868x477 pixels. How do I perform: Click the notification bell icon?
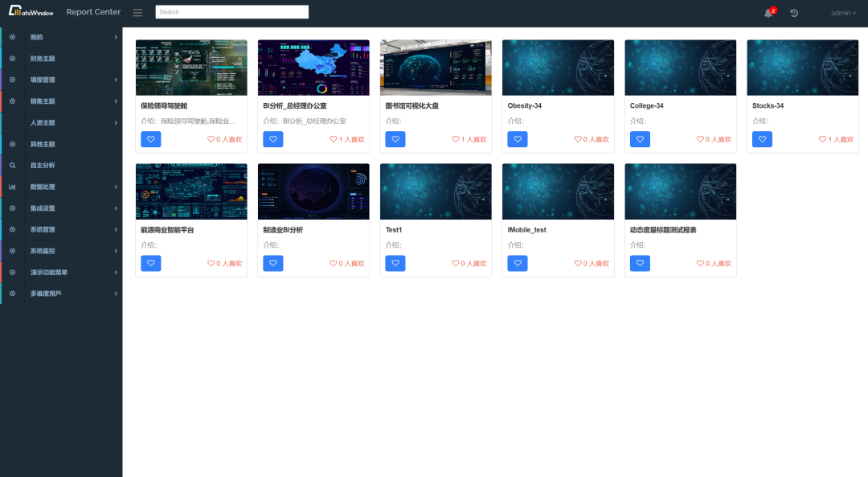click(768, 13)
